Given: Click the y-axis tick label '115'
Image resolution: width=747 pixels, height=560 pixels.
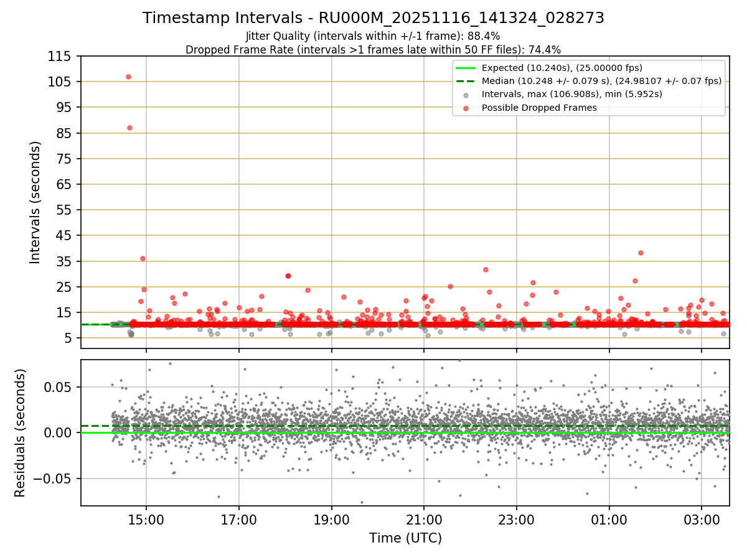Looking at the screenshot, I should point(59,57).
